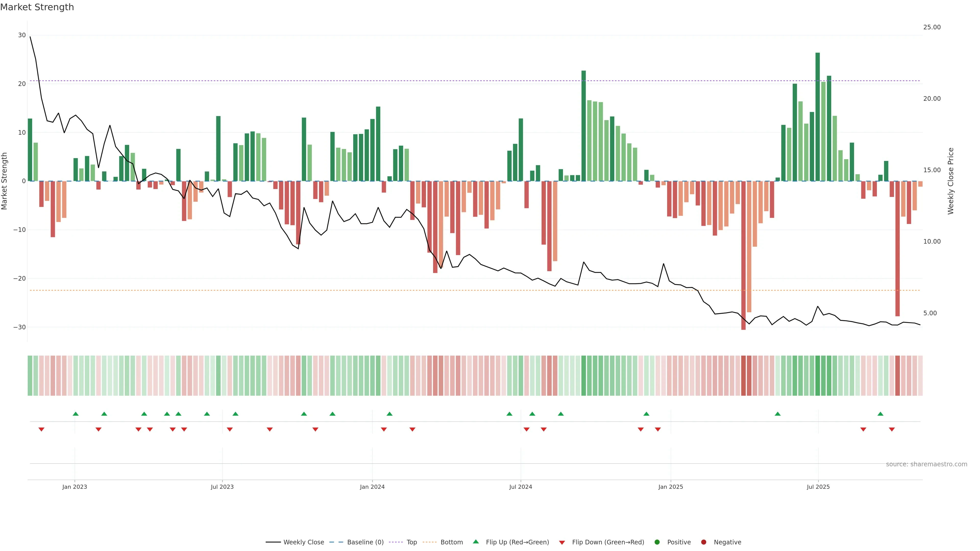Screen dimensions: 980x551
Task: Click Flip Down red triangle legend icon
Action: [x=562, y=543]
